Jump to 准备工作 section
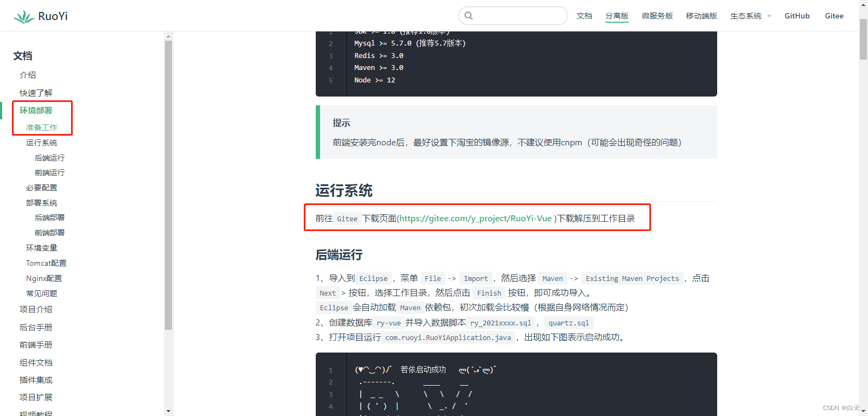 pyautogui.click(x=41, y=127)
